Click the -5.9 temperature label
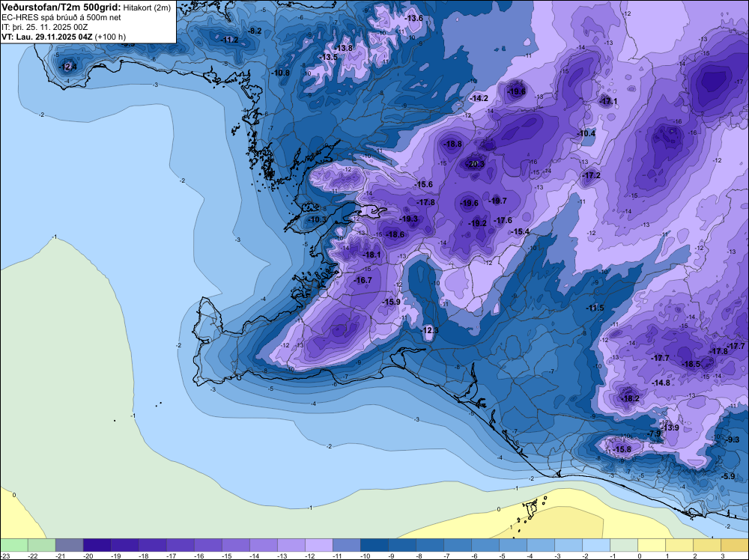The width and height of the screenshot is (749, 560). 727,476
